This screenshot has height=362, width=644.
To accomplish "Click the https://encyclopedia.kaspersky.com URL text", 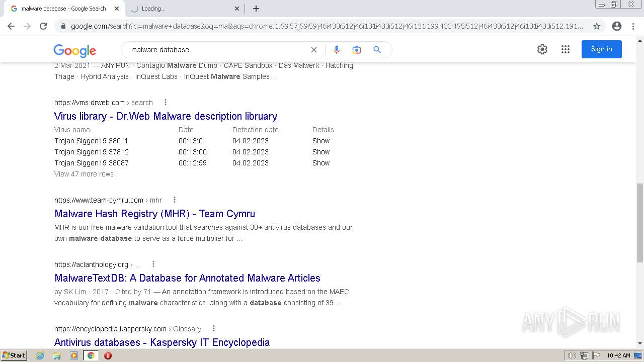I will 110,329.
